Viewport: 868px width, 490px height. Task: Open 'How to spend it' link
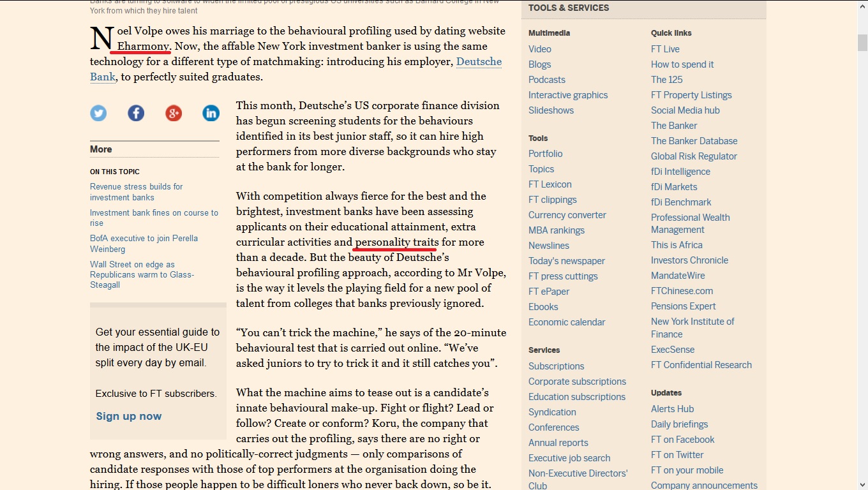682,64
